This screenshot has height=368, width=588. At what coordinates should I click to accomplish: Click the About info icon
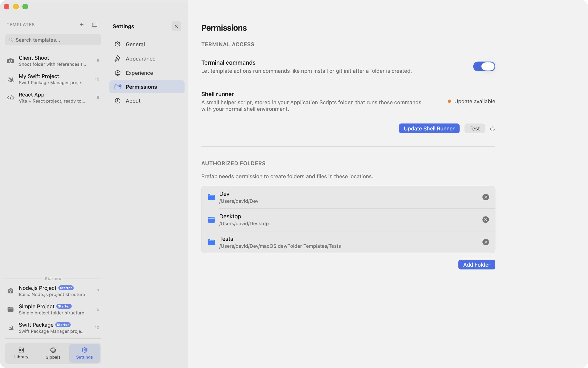[118, 101]
